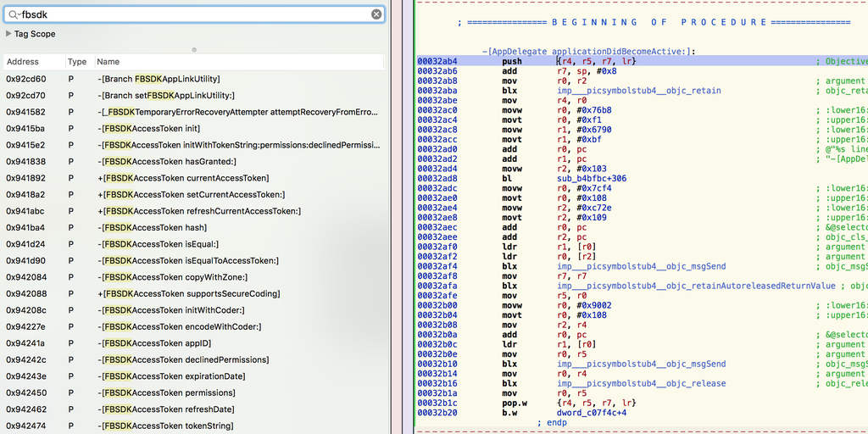
Task: Sort procedures by Name column header
Action: pos(108,62)
